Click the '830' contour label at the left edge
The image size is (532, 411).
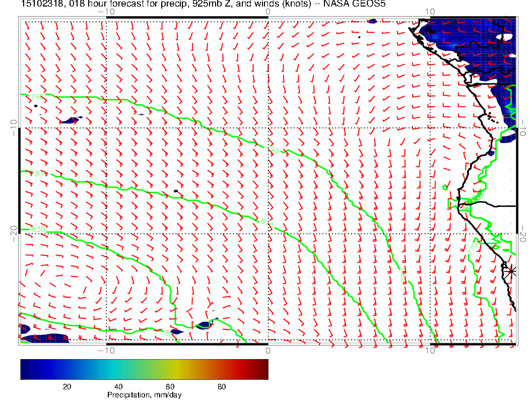click(x=38, y=229)
